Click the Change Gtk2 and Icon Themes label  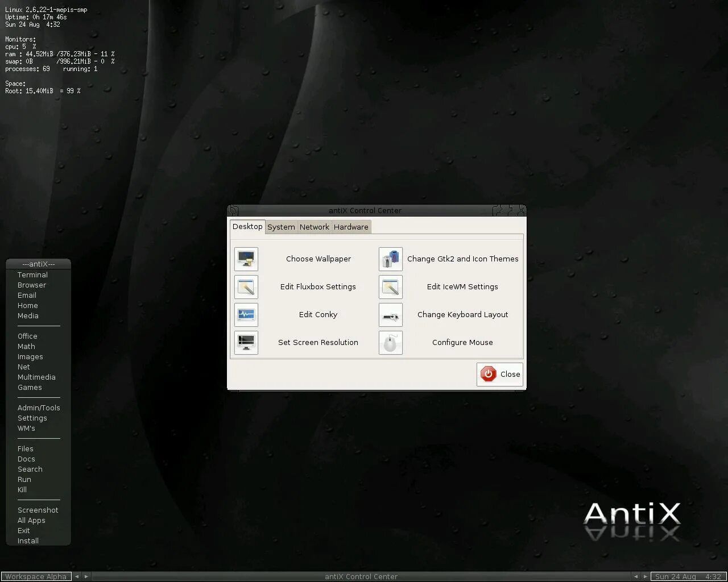click(462, 259)
